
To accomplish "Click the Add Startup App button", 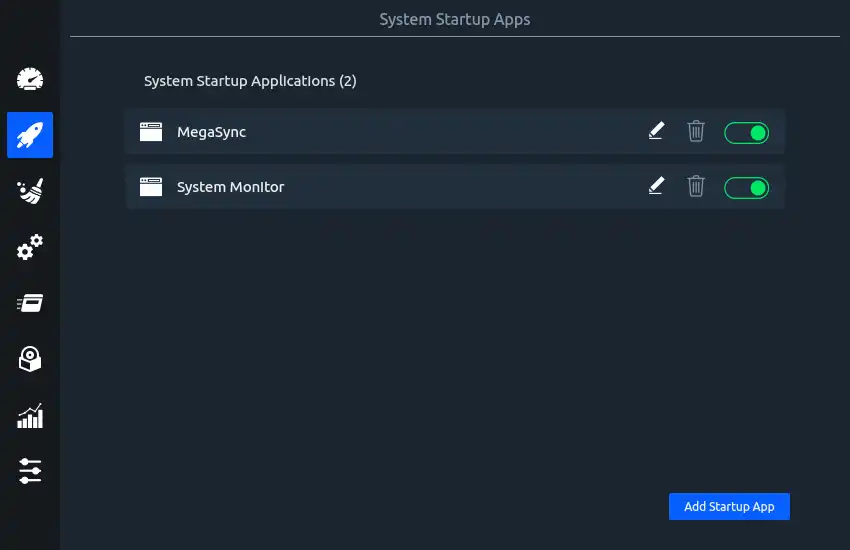I will pos(729,507).
